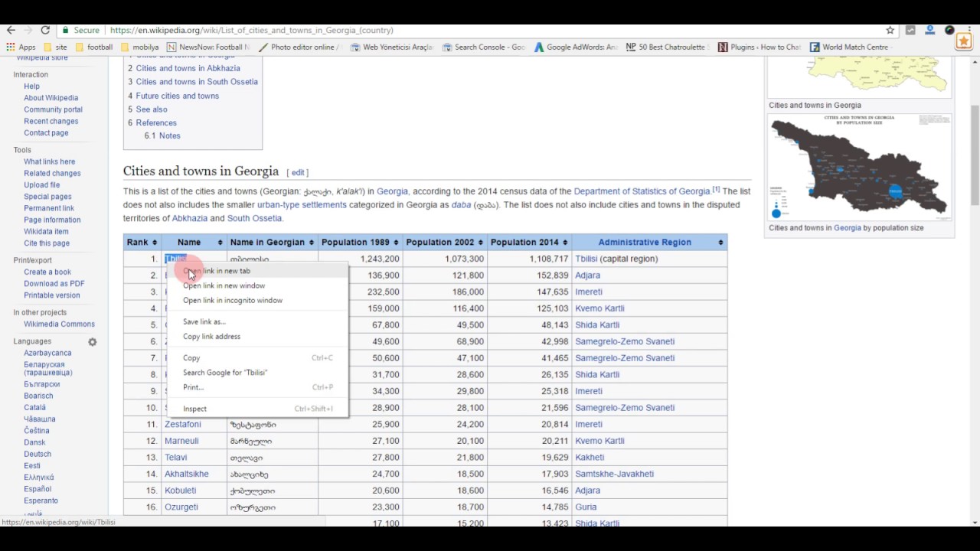Open 'Department of Statistics of Georgia' link
The width and height of the screenshot is (980, 551).
point(642,191)
